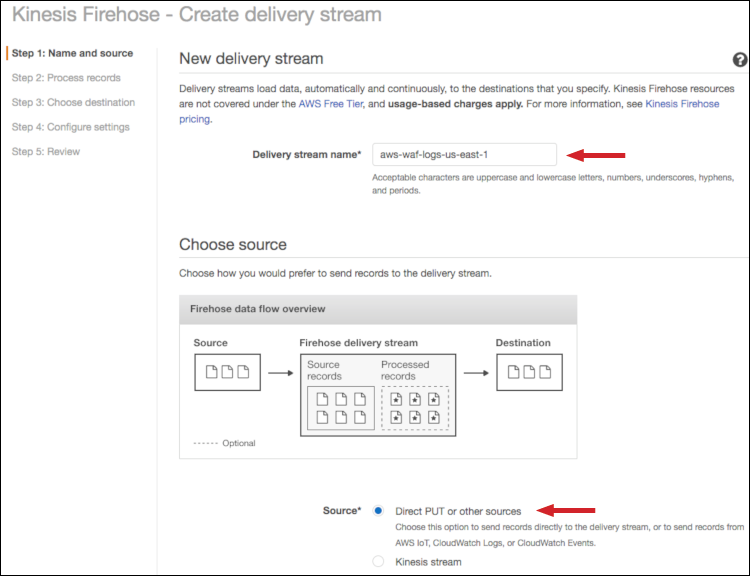Select Direct PUT or other sources radio button

pyautogui.click(x=378, y=510)
